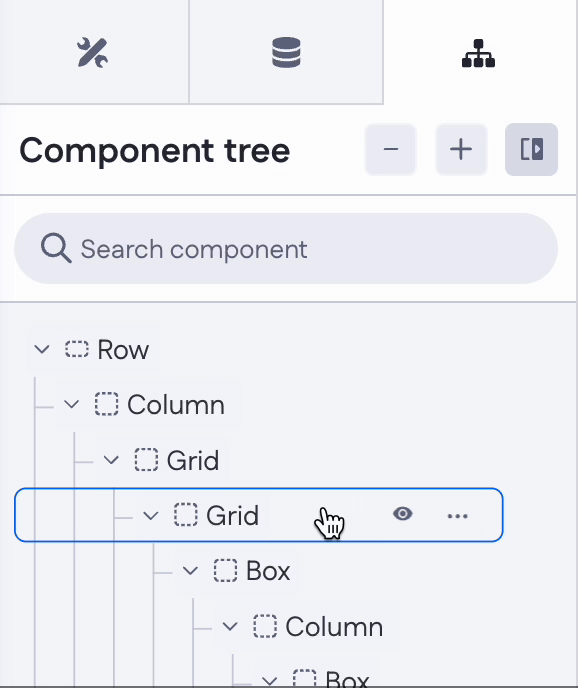Toggle the side panel docking icon

click(531, 149)
